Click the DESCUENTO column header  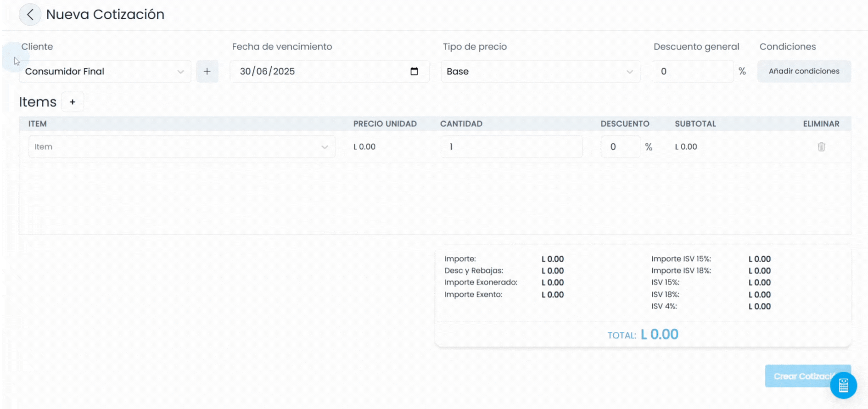point(625,124)
